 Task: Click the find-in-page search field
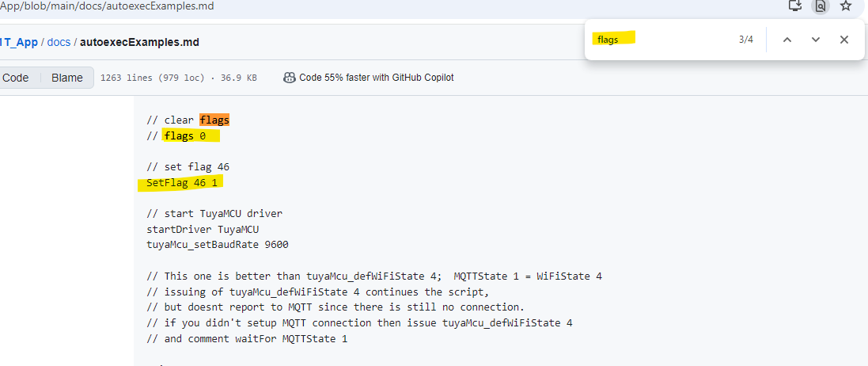coord(661,40)
